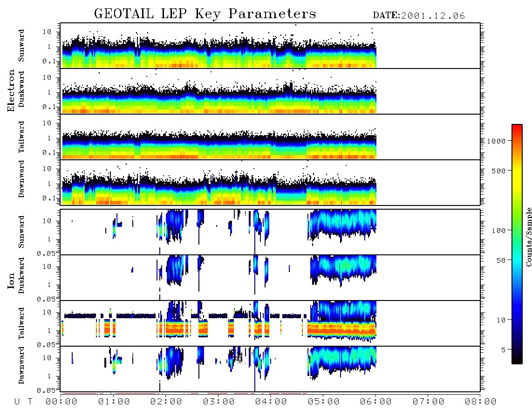The image size is (532, 410).
Task: Select the Electron "Sunward" panel label
Action: (x=21, y=45)
